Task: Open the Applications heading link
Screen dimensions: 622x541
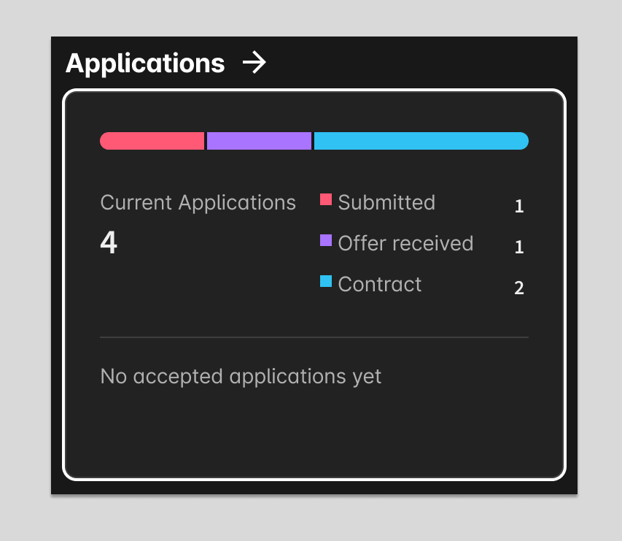Action: click(x=145, y=63)
